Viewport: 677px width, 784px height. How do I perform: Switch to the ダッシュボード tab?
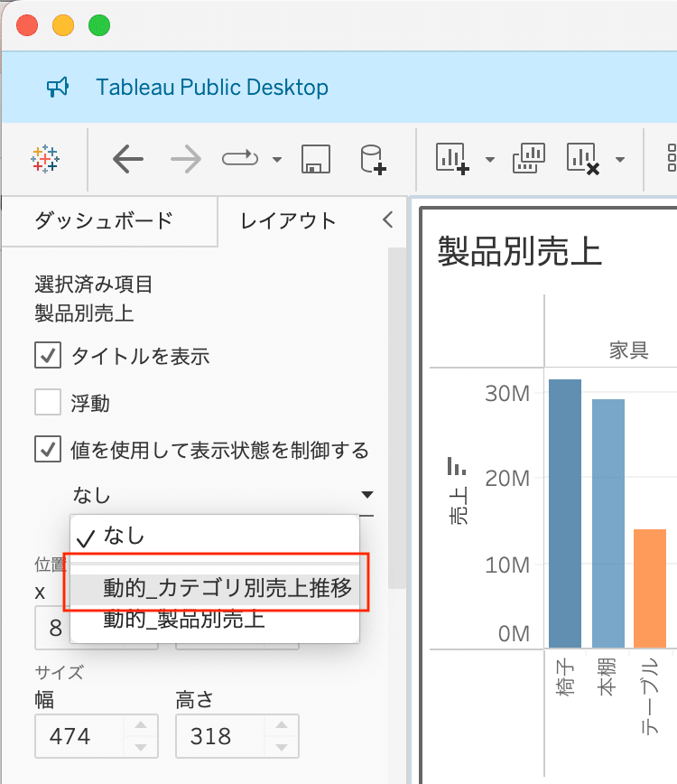coord(104,220)
